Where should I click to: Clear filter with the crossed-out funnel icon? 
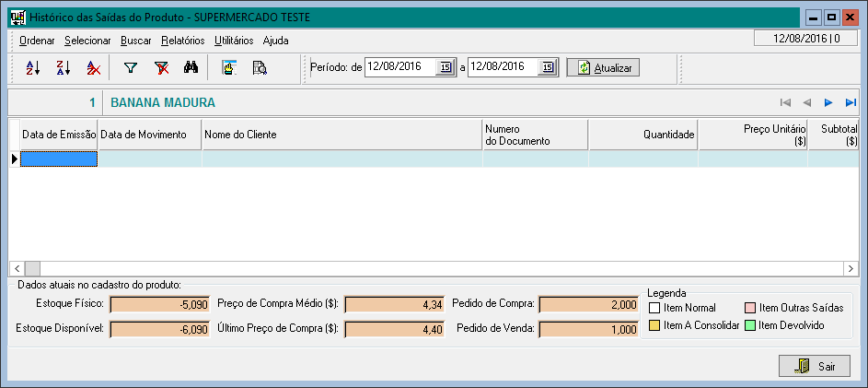161,67
